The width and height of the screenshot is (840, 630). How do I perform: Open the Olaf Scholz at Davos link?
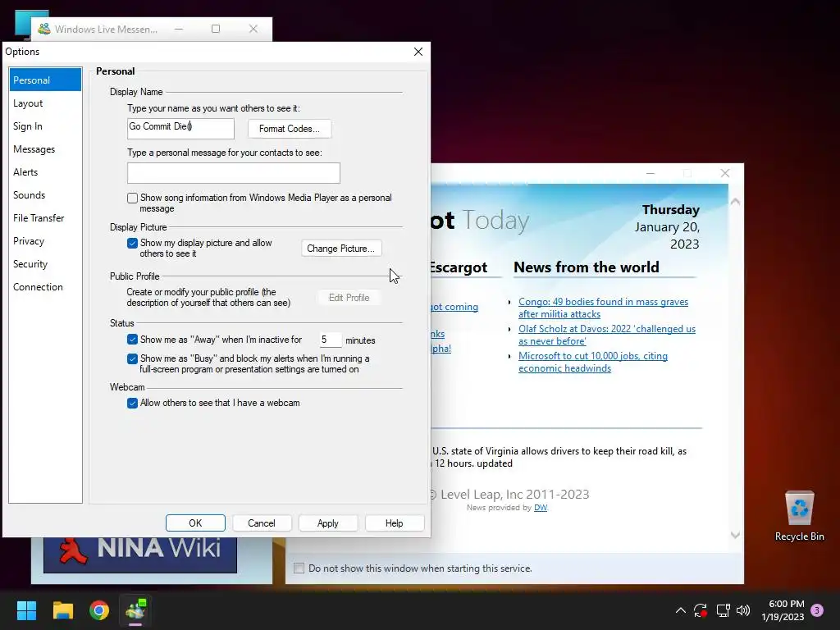coord(607,335)
